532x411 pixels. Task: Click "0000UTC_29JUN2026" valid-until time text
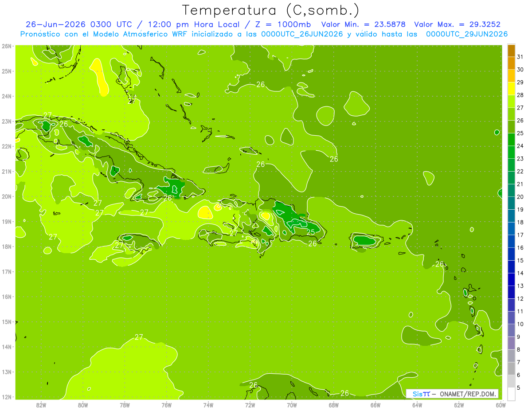467,34
